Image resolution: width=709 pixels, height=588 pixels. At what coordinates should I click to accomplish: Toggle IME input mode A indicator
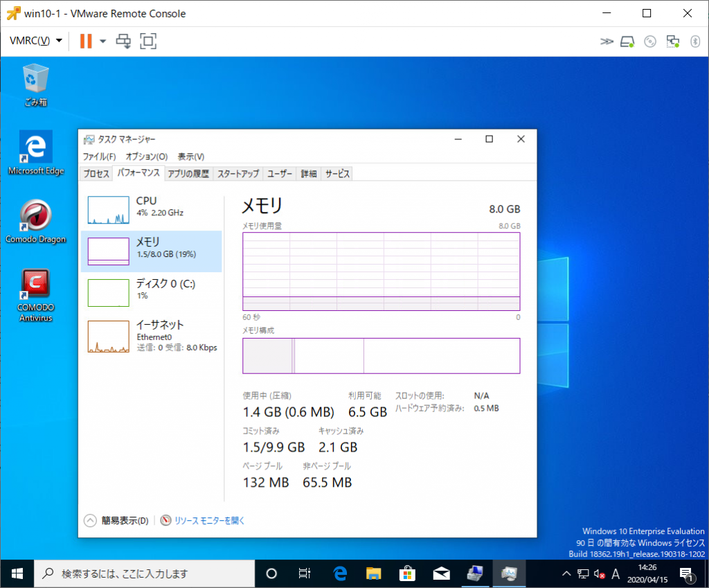(x=616, y=574)
